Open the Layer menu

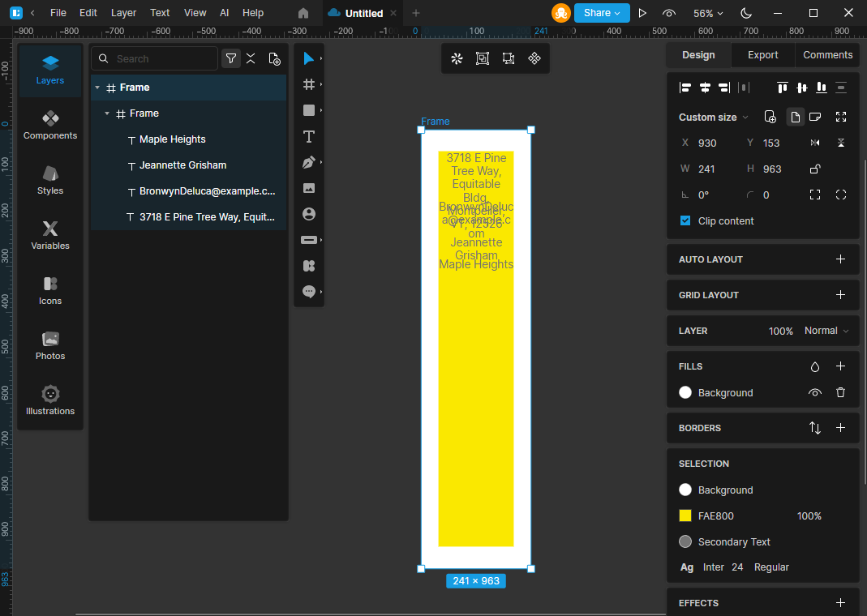click(x=123, y=13)
